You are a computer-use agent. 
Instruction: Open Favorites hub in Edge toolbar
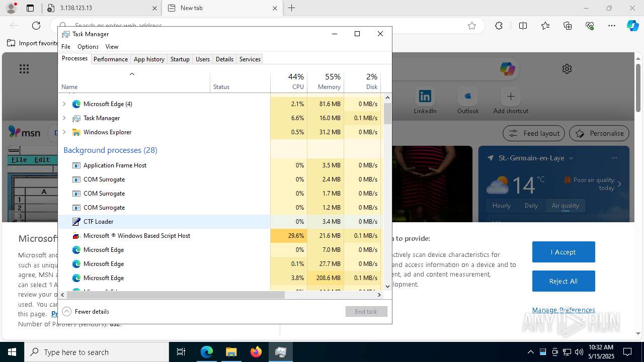point(545,26)
